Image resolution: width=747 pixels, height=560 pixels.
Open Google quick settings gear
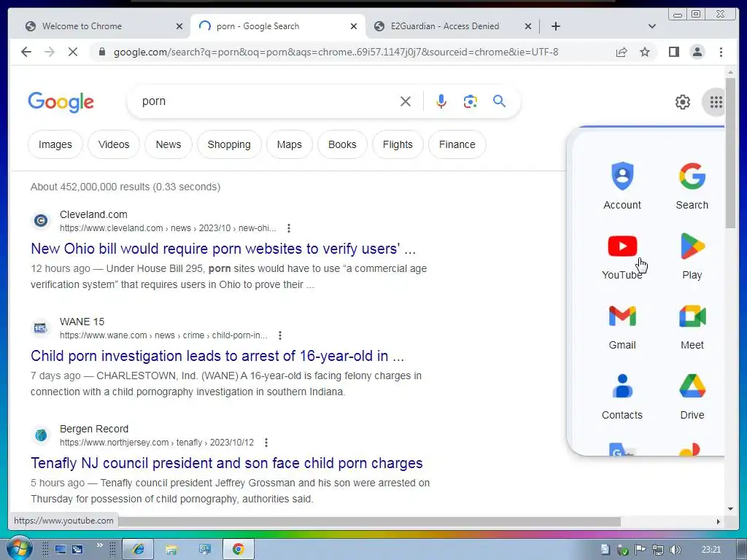683,102
